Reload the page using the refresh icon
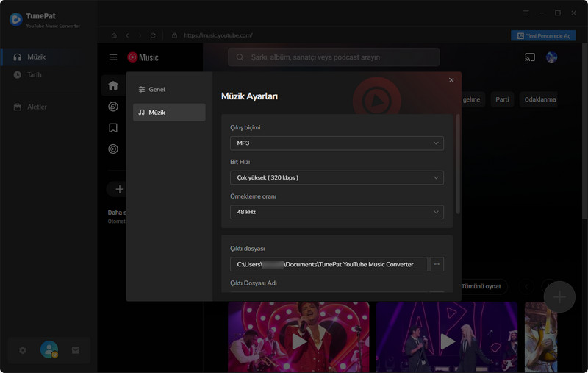This screenshot has width=588, height=373. tap(153, 35)
